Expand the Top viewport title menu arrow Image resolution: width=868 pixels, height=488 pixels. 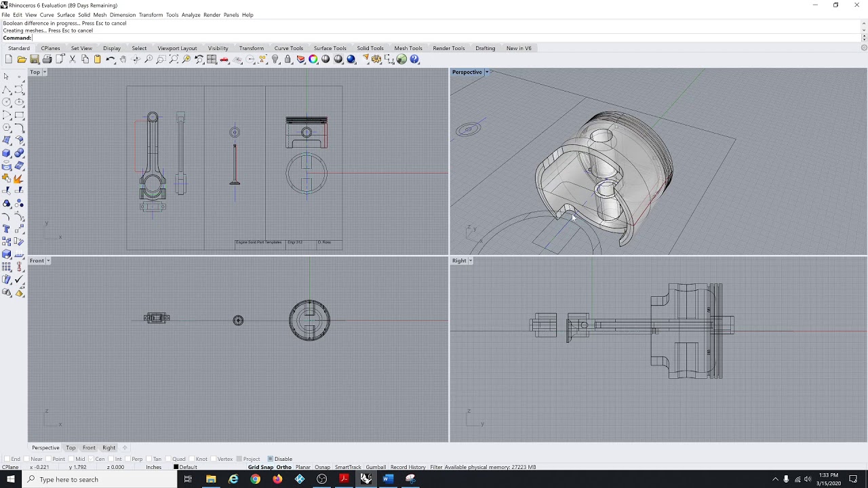tap(44, 72)
